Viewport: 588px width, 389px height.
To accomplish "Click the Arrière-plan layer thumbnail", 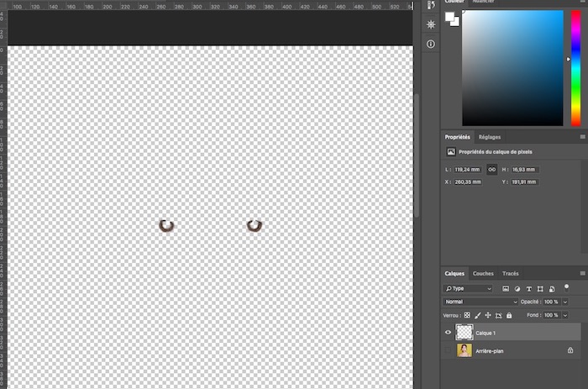I will coord(465,350).
